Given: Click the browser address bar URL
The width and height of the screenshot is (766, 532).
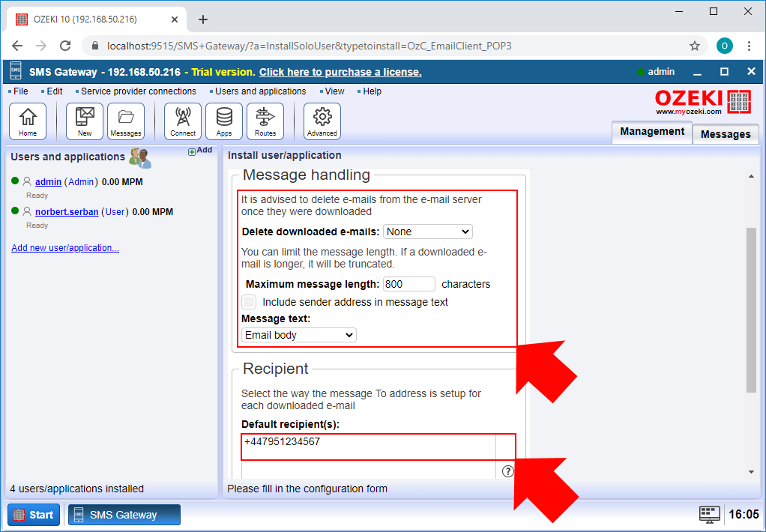Looking at the screenshot, I should [310, 46].
